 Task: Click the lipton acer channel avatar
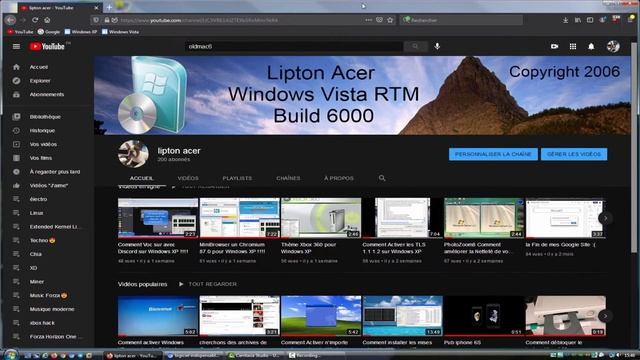click(133, 154)
